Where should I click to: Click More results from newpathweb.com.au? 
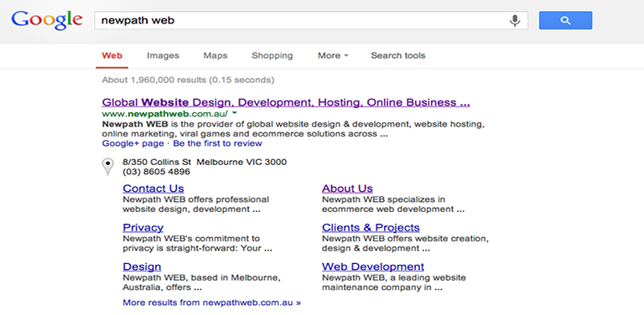point(211,302)
